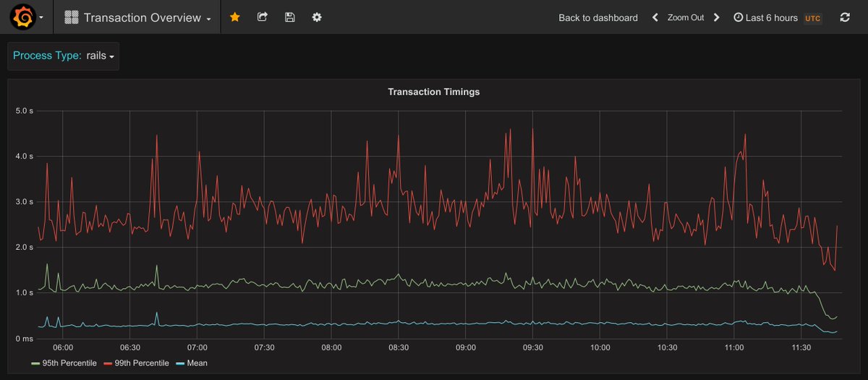868x380 pixels.
Task: Click the Process Type label
Action: 47,56
